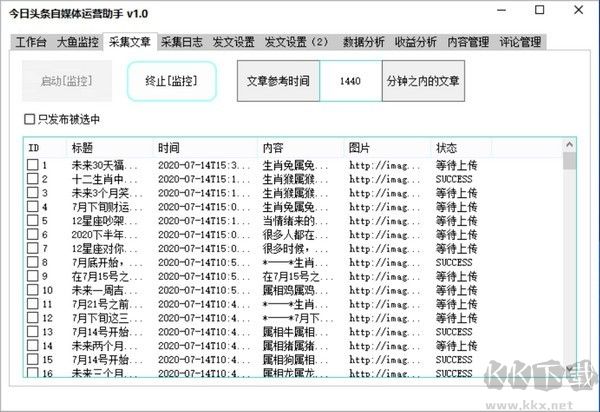Screen dimensions: 600x412
Task: Click the 状态 column header
Action: point(461,148)
